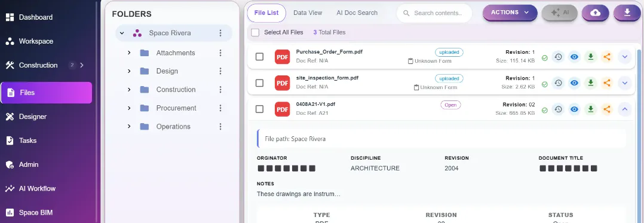Expand the Construction folder in tree
Image resolution: width=644 pixels, height=223 pixels.
coord(129,90)
